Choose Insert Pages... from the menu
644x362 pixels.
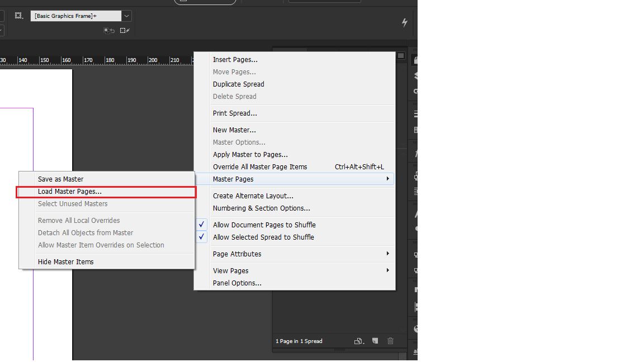click(295, 60)
